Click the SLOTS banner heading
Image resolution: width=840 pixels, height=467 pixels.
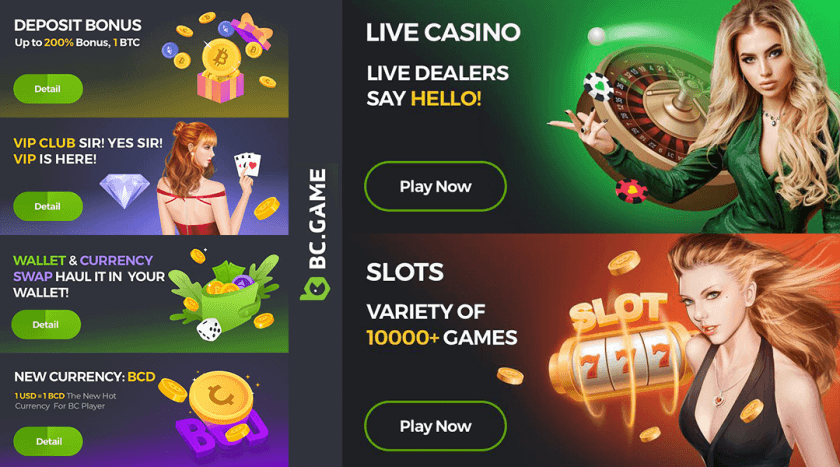[x=405, y=272]
